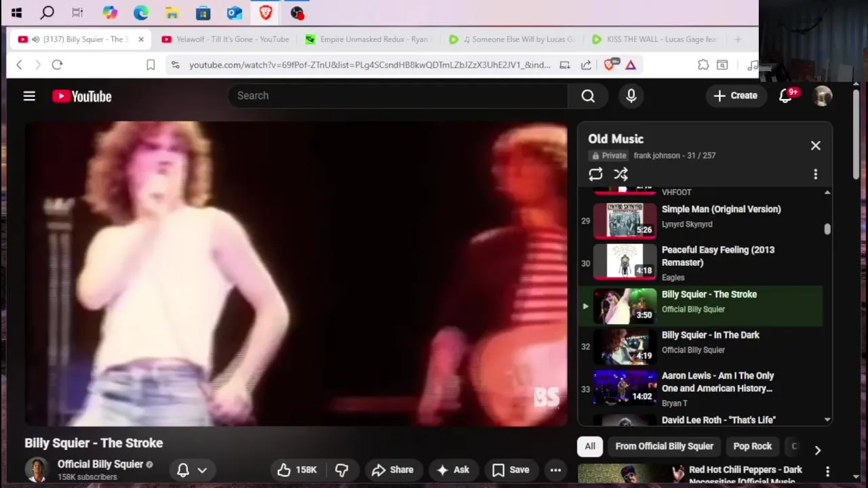The image size is (868, 488).
Task: Select the Pop Rock filter chip
Action: click(752, 446)
